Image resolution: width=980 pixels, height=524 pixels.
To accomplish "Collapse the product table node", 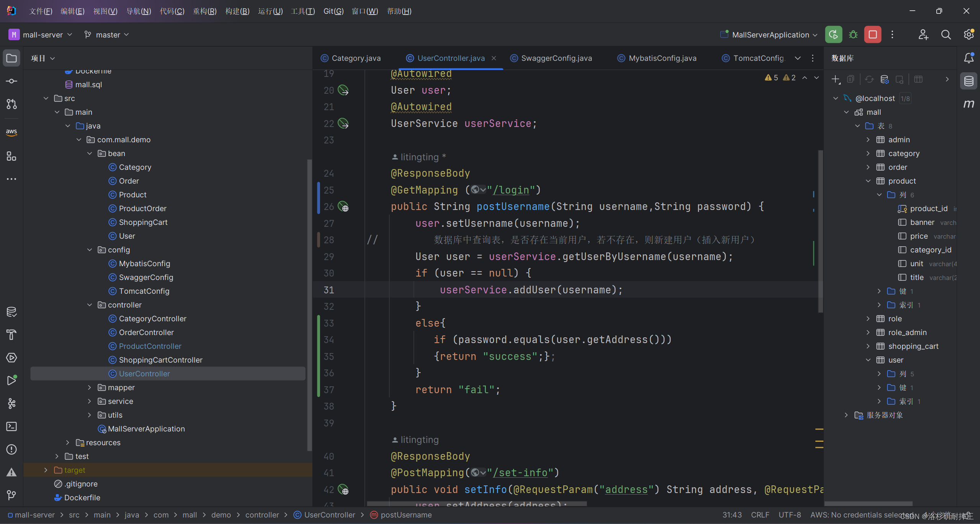I will tap(868, 181).
